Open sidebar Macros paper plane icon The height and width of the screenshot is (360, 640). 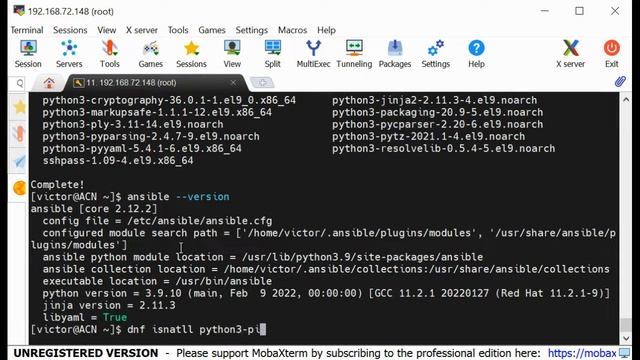point(19,161)
